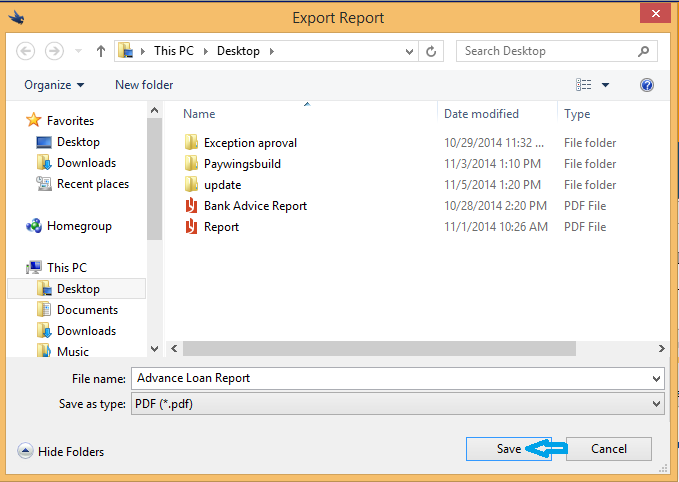Viewport: 679px width, 482px height.
Task: Open the File name history dropdown
Action: click(656, 378)
